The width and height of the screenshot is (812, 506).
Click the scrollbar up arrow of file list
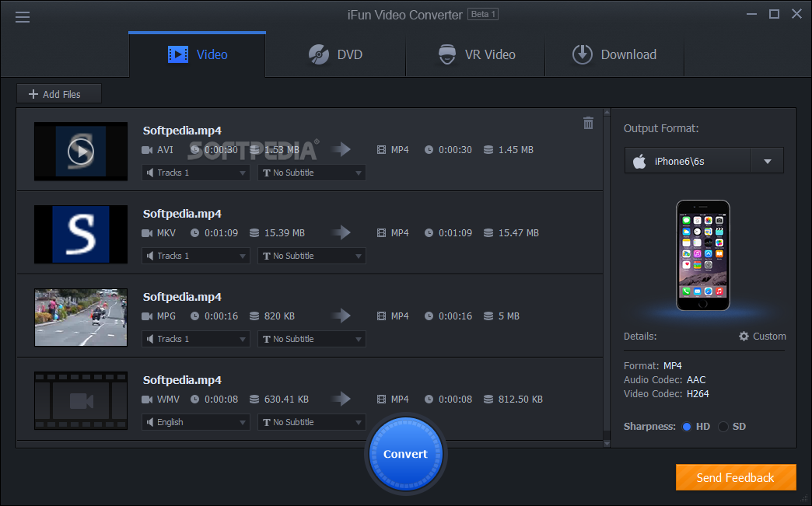click(x=607, y=112)
